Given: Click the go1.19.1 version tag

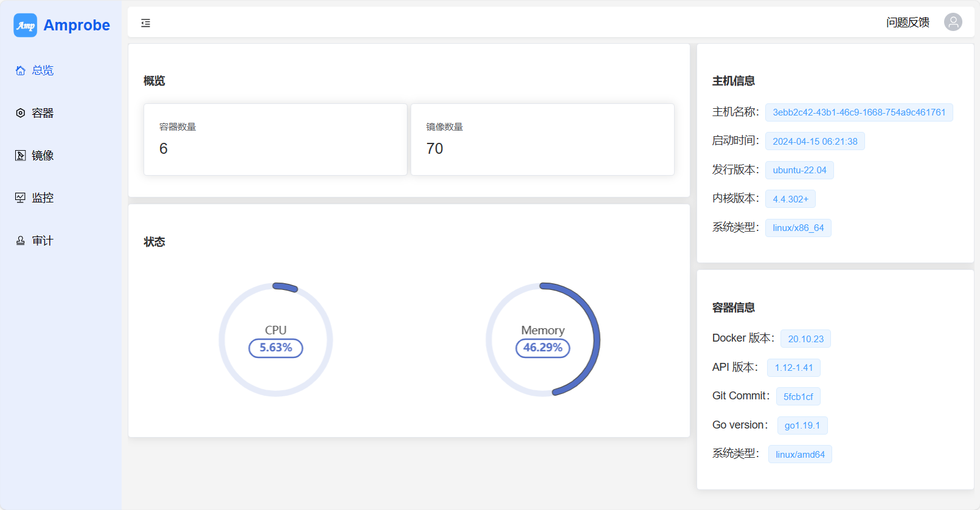Looking at the screenshot, I should coord(802,426).
